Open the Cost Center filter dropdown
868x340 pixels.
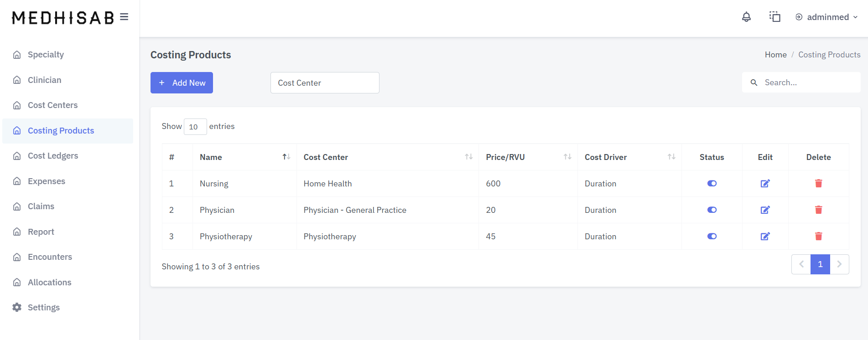pos(325,83)
